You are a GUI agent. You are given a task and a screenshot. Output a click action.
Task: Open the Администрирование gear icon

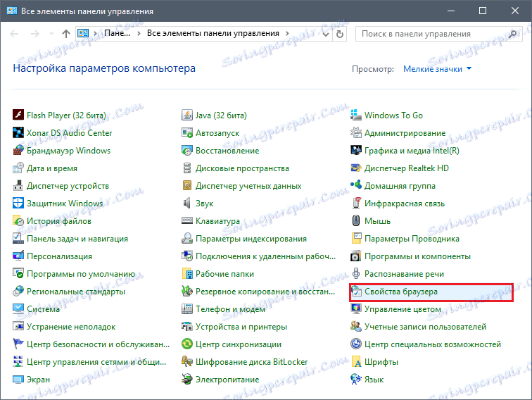tap(356, 133)
